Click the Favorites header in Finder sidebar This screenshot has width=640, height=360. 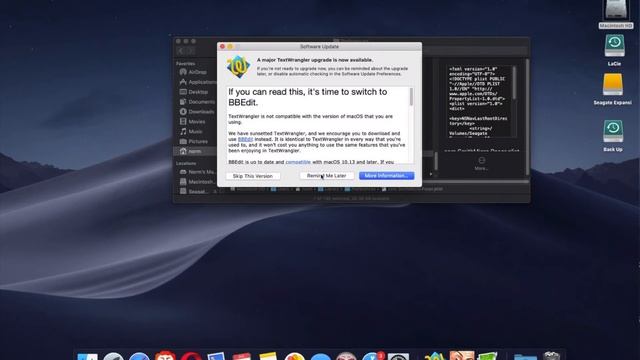(185, 63)
